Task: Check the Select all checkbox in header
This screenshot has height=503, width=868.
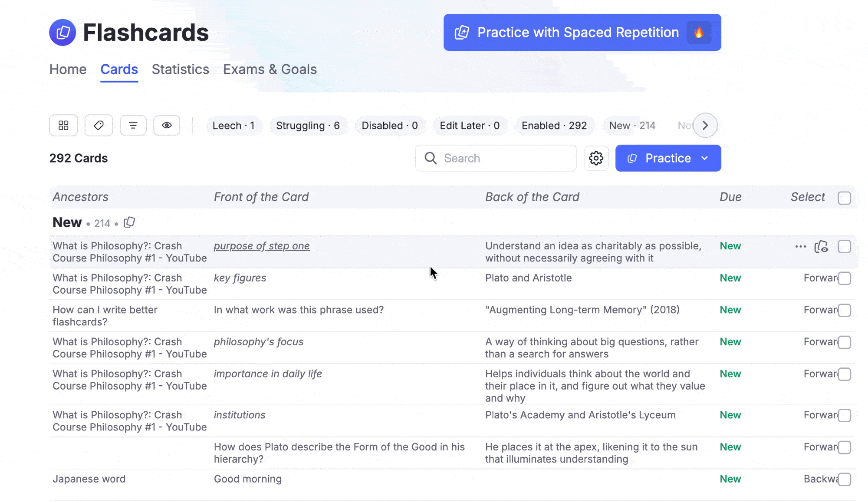Action: (x=844, y=198)
